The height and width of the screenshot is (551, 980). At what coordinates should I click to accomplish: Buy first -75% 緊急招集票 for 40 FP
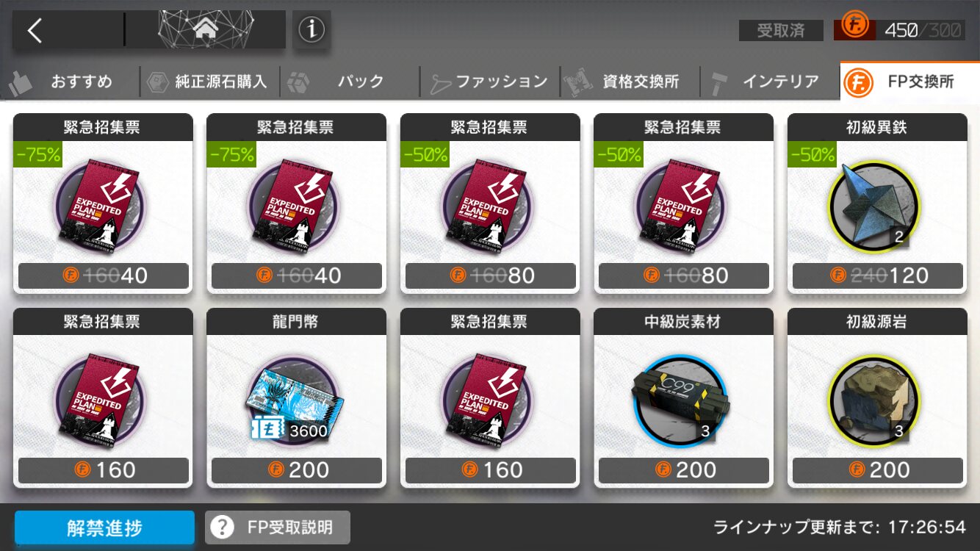(103, 204)
